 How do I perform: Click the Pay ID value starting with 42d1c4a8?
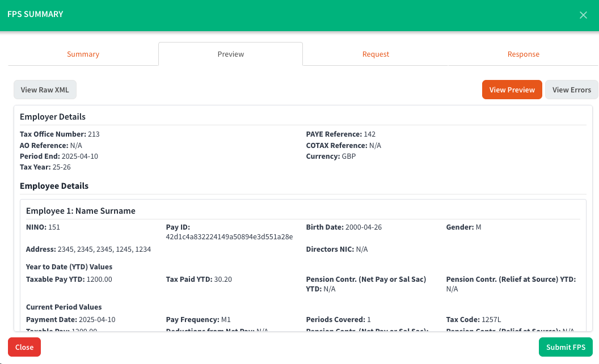[230, 236]
